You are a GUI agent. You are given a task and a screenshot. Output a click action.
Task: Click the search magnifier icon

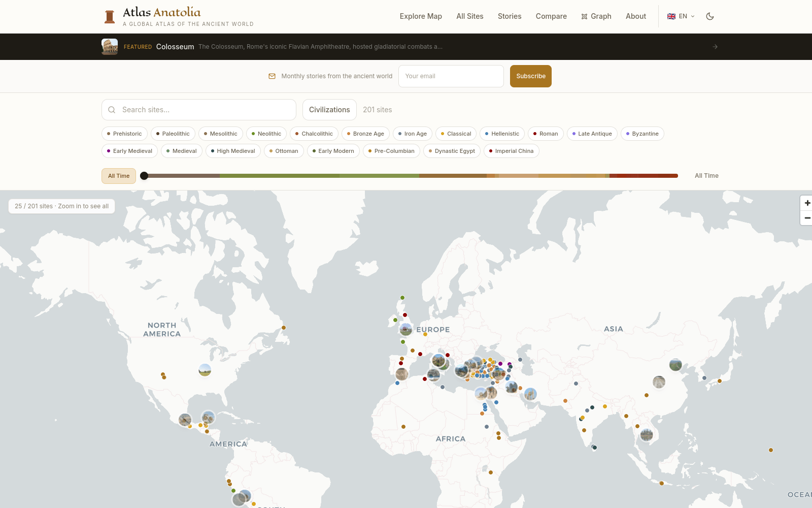[x=112, y=110]
